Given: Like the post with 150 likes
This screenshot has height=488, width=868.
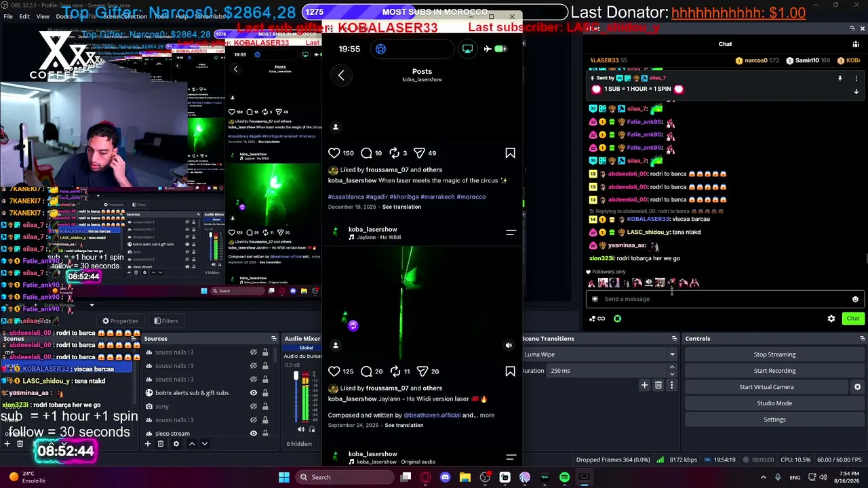Looking at the screenshot, I should [x=334, y=153].
